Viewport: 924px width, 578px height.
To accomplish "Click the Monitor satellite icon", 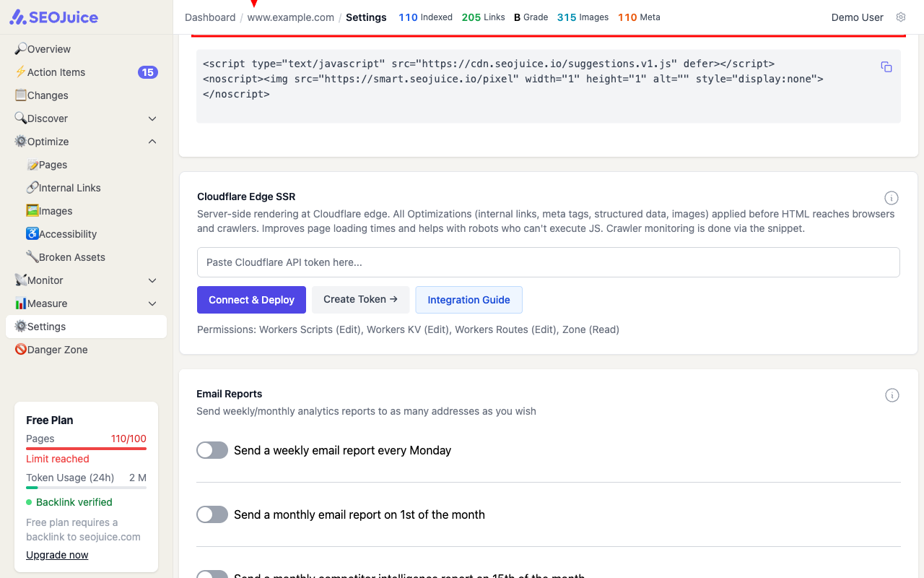I will [21, 280].
